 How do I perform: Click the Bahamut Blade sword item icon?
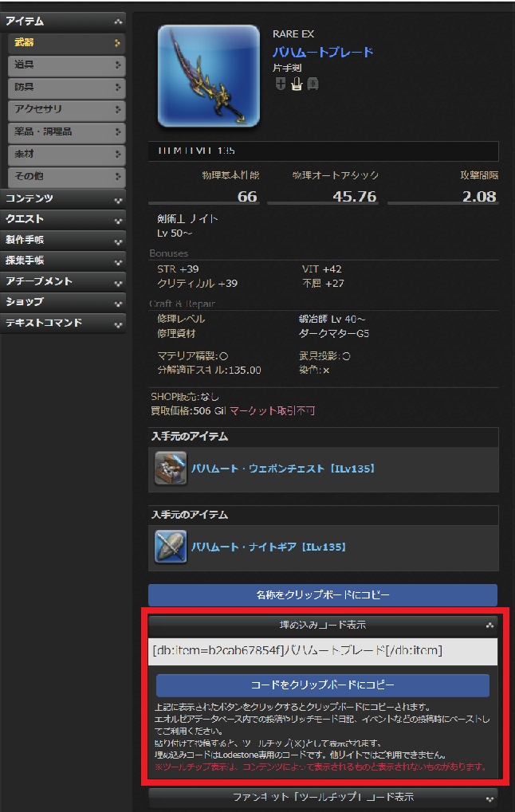coord(209,76)
